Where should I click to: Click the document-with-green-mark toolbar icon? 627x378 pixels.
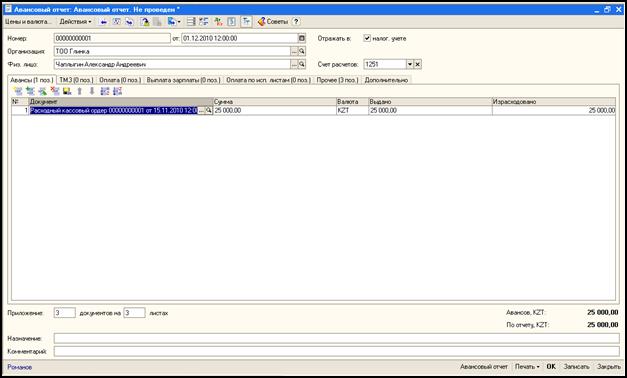click(x=144, y=22)
